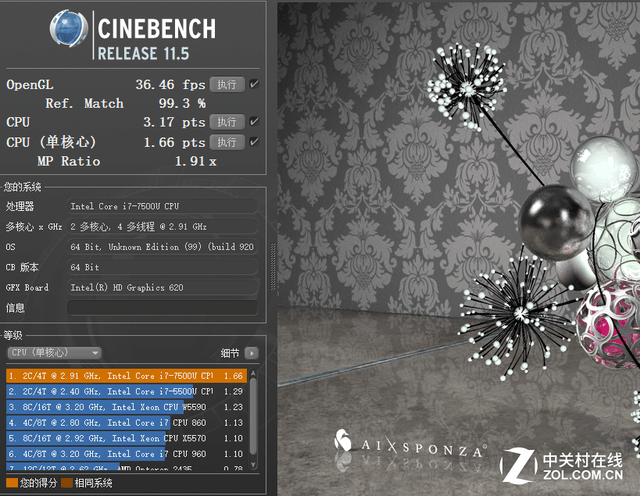Click the 您的系统 section header
This screenshot has height=496, width=640.
point(22,187)
